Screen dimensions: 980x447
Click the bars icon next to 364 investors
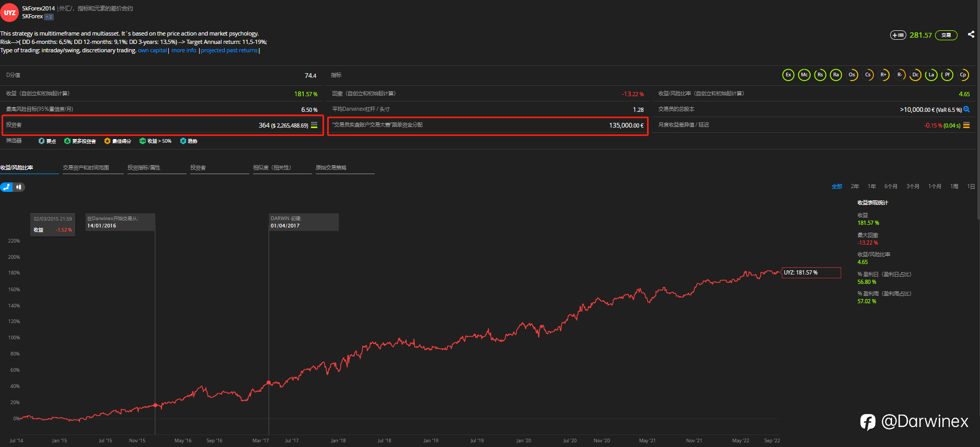pyautogui.click(x=314, y=125)
